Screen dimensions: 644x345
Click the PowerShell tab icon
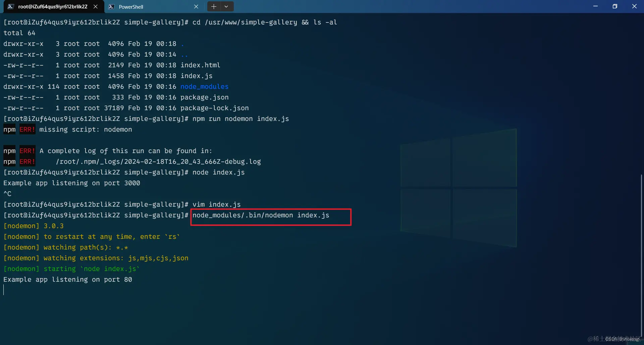pos(112,7)
